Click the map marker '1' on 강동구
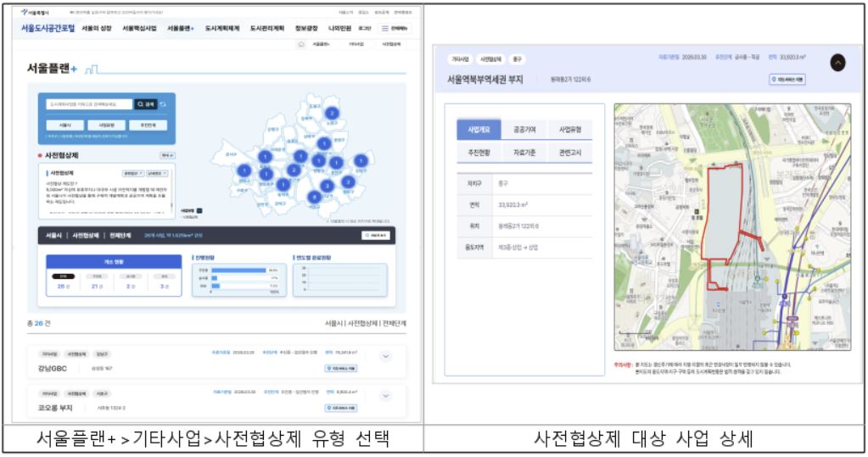868x457 pixels. click(361, 161)
